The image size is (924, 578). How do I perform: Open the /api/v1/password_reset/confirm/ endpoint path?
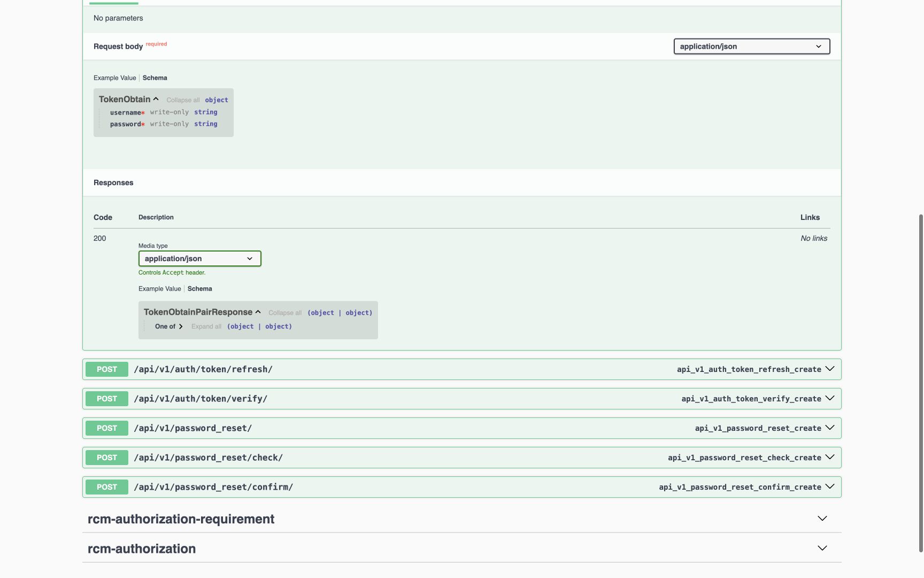(213, 487)
